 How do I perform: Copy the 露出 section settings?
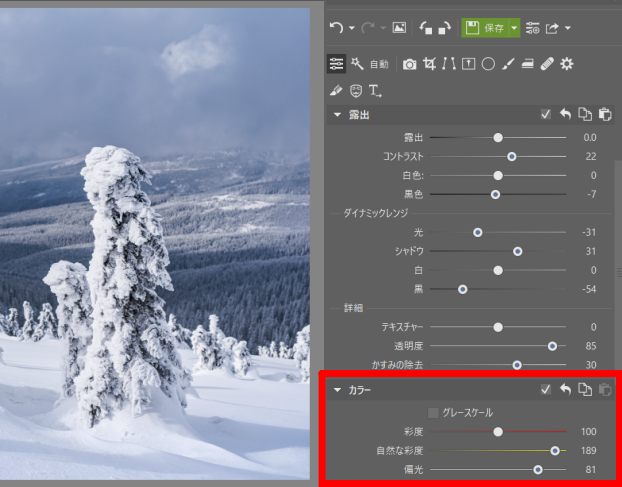coord(585,114)
